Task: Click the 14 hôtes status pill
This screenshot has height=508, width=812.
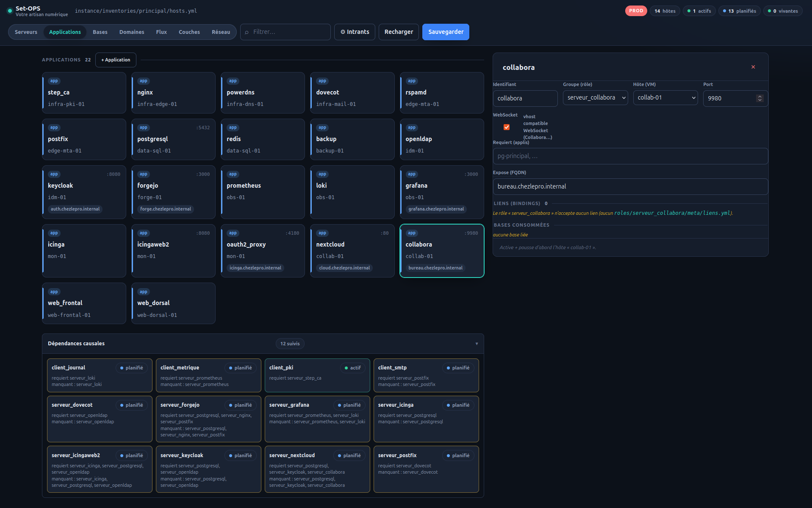Action: [665, 11]
